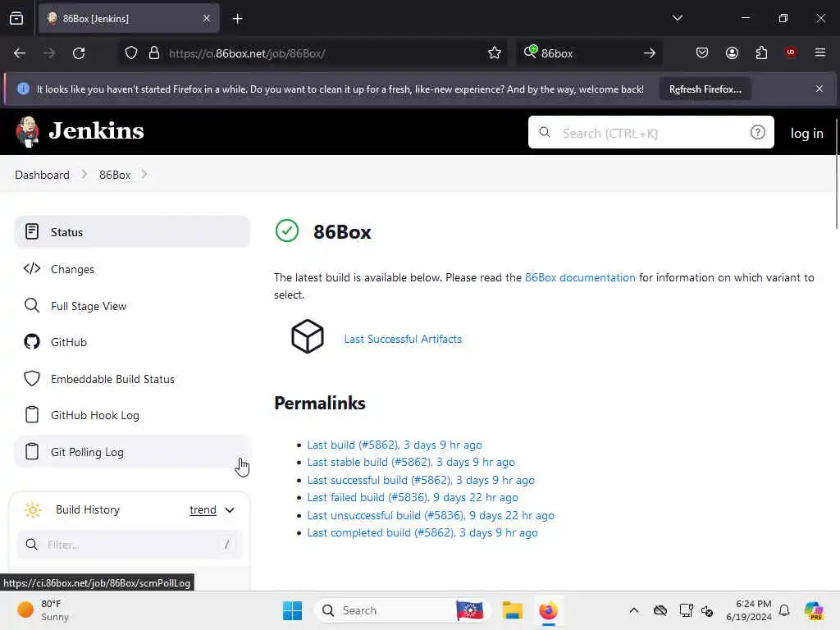Click the artifacts package cube icon
This screenshot has width=840, height=630.
coord(307,336)
